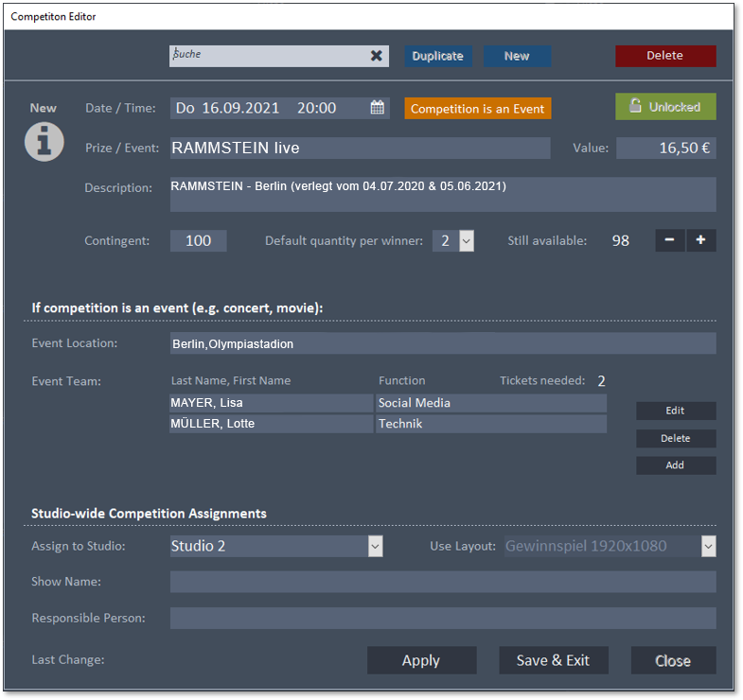Toggle the Competition is an Event button
Screen dimensions: 743x700
click(477, 109)
